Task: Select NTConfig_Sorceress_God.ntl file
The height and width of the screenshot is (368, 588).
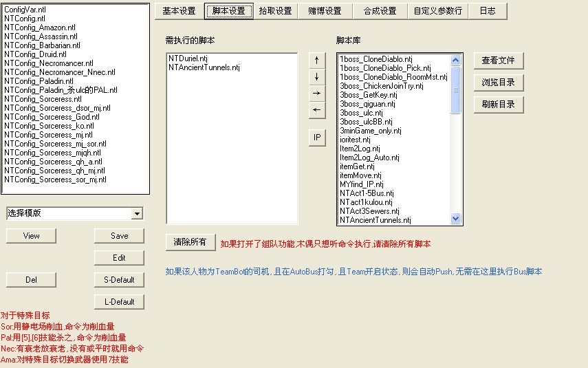Action: pos(52,117)
